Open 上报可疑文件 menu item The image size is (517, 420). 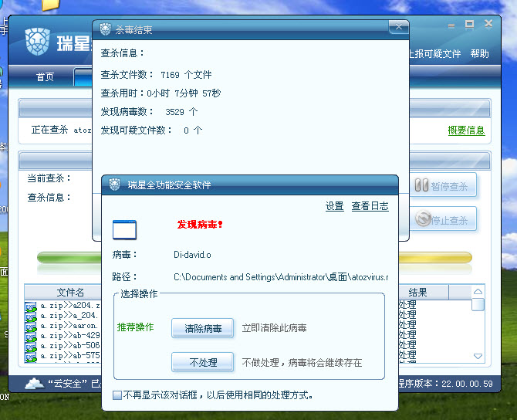click(434, 53)
